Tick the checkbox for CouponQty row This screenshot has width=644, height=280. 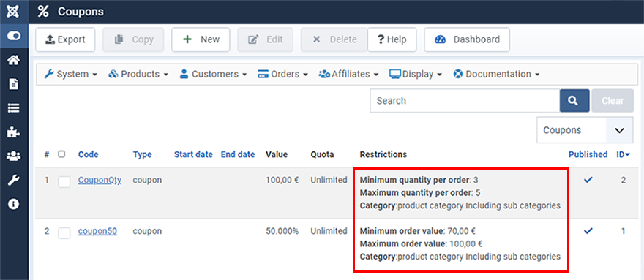(64, 181)
